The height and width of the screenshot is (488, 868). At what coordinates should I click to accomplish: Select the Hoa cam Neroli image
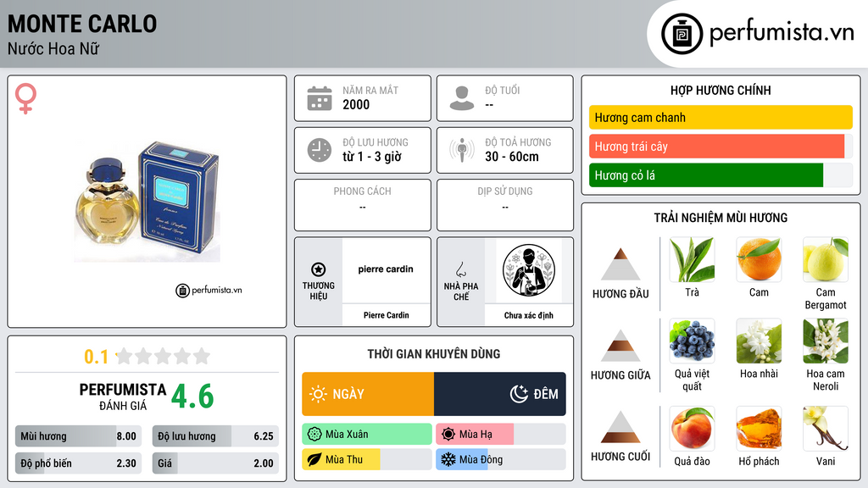point(826,341)
